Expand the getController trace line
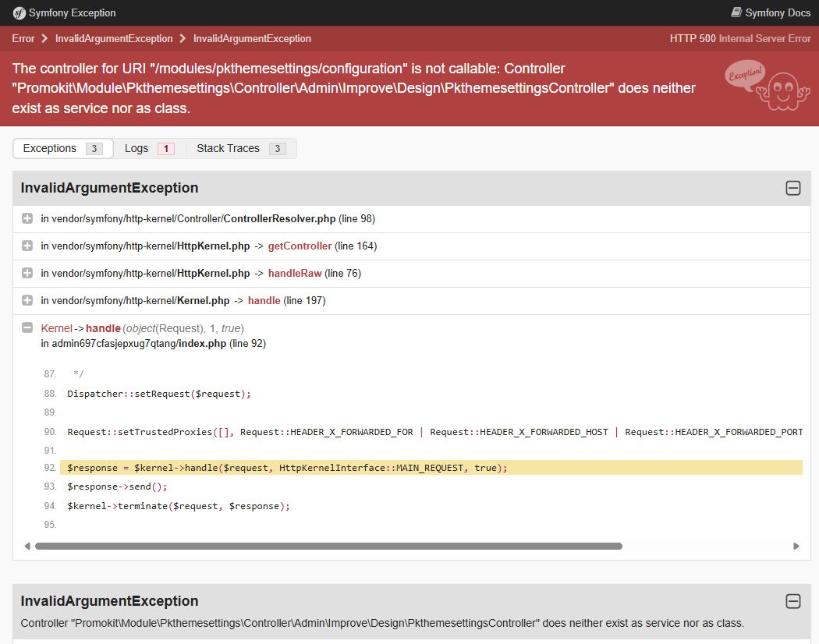 pos(27,246)
